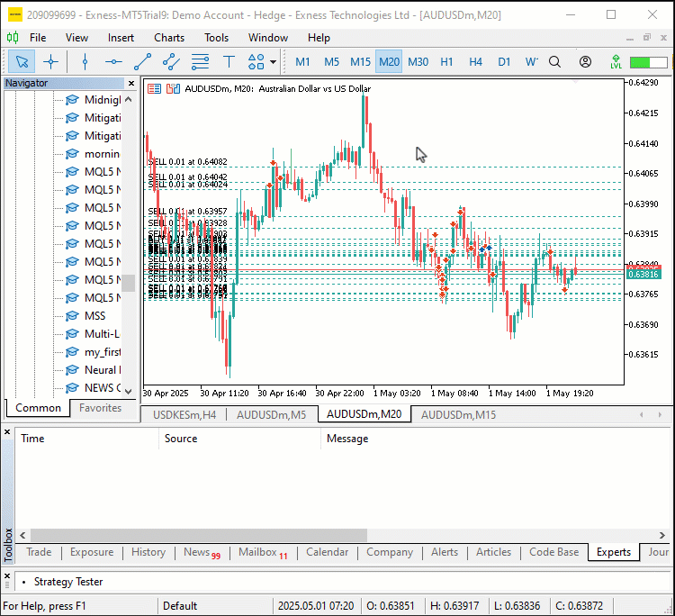Viewport: 675px width, 616px height.
Task: Open the File menu
Action: [38, 38]
